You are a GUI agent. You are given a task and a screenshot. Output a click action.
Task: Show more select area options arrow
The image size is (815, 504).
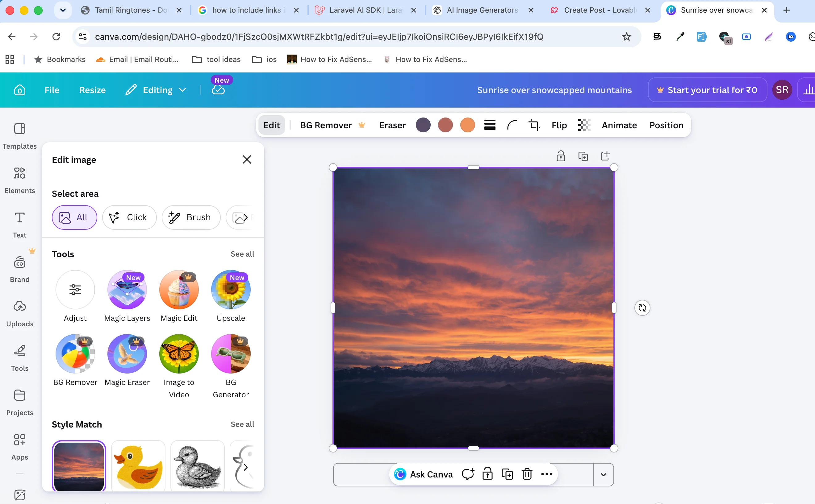tap(245, 217)
